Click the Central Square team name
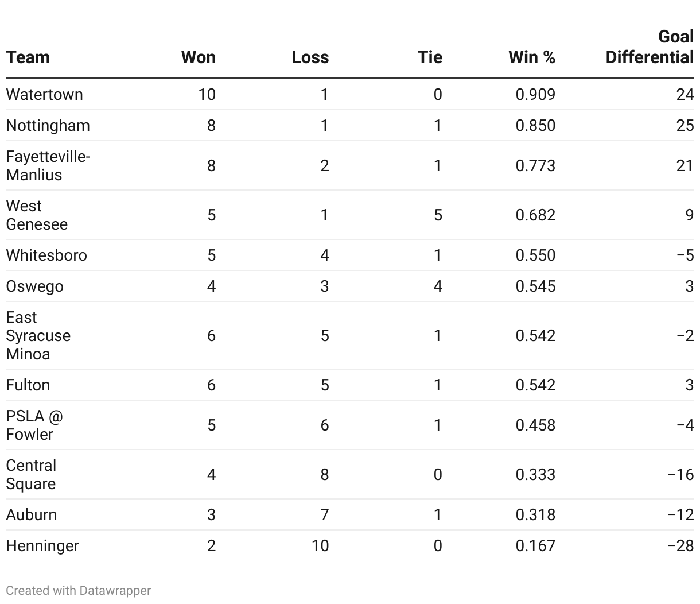This screenshot has width=700, height=604. pyautogui.click(x=32, y=474)
